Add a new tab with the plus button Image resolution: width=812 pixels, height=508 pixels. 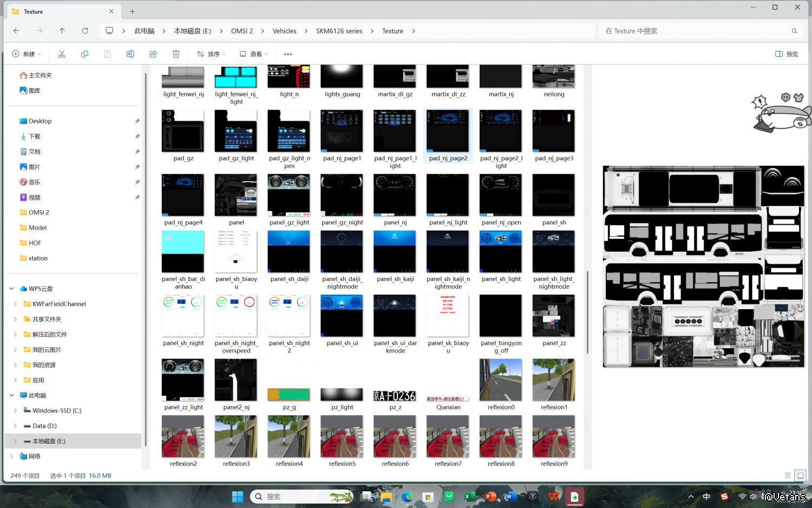(132, 11)
